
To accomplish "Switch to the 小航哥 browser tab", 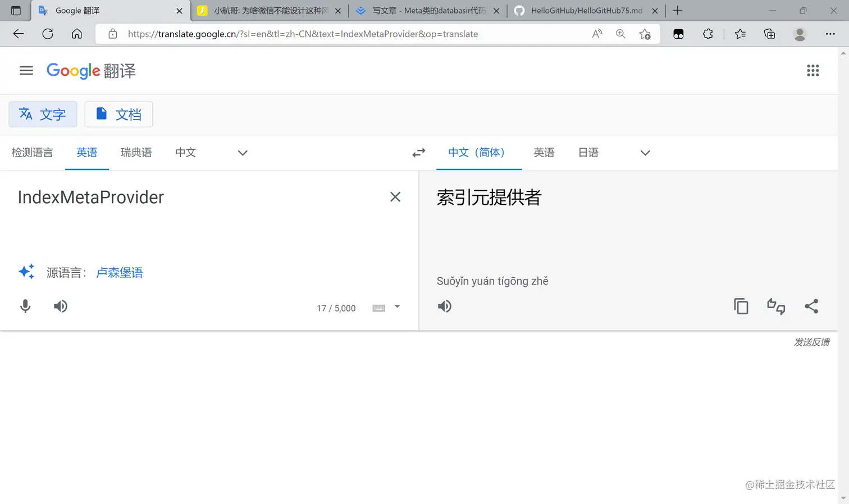I will [x=270, y=11].
